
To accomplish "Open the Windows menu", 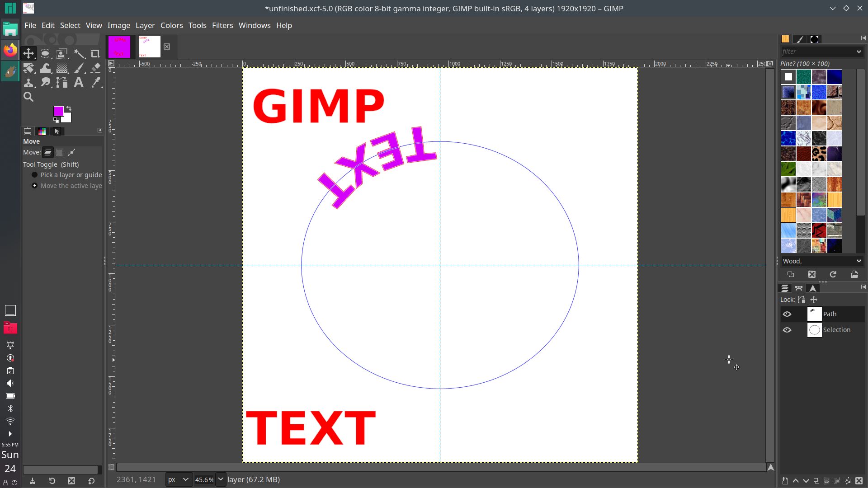I will coord(255,25).
